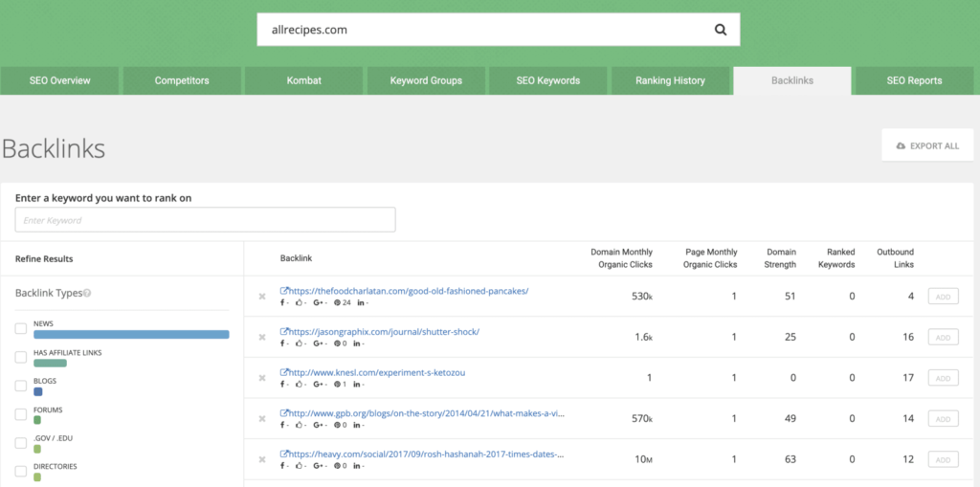The width and height of the screenshot is (980, 487).
Task: Add the heavy.com backlink
Action: point(943,459)
